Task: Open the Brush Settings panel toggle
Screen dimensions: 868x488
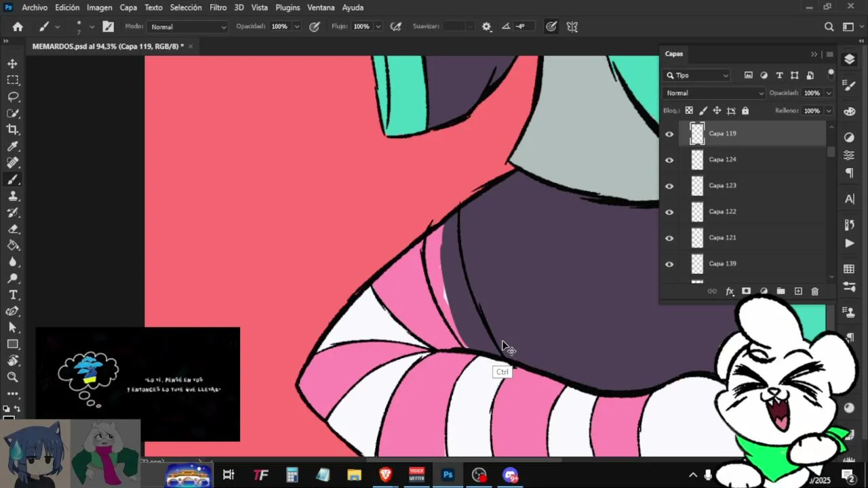Action: tap(108, 26)
